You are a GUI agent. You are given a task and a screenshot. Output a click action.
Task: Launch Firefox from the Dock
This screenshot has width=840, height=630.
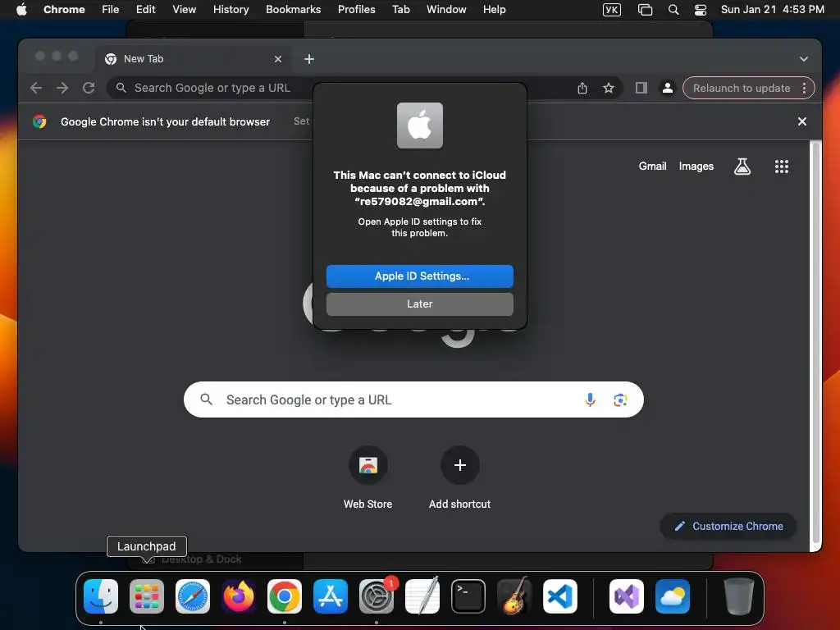[x=239, y=596]
